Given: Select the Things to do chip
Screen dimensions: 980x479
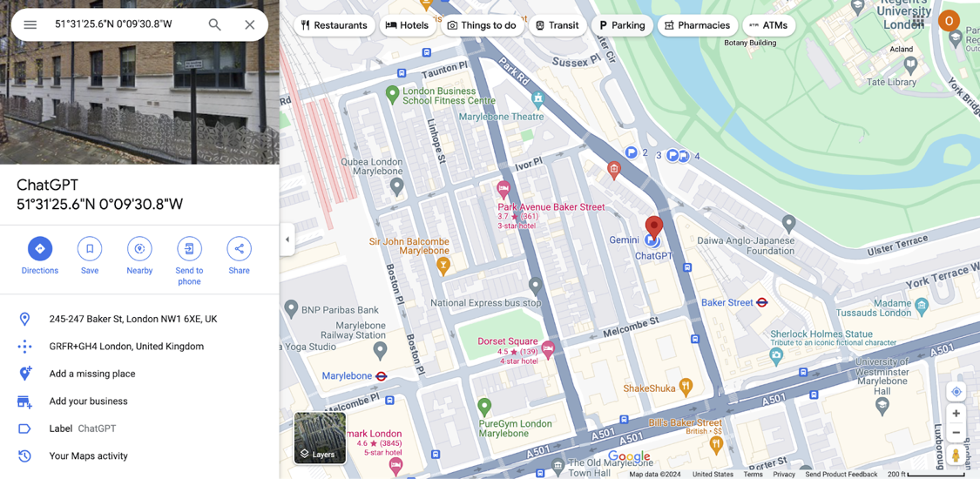Looking at the screenshot, I should (482, 25).
